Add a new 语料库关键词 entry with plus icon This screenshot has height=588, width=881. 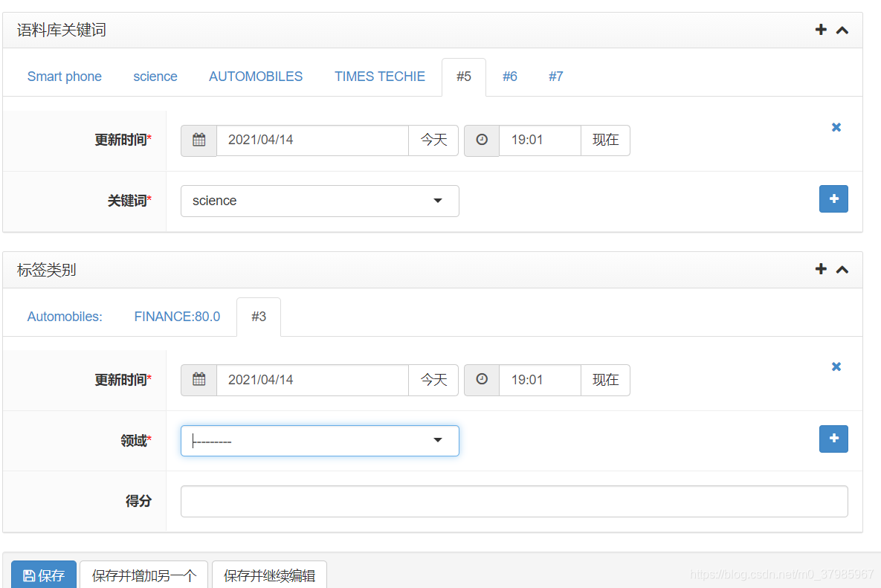[x=821, y=30]
